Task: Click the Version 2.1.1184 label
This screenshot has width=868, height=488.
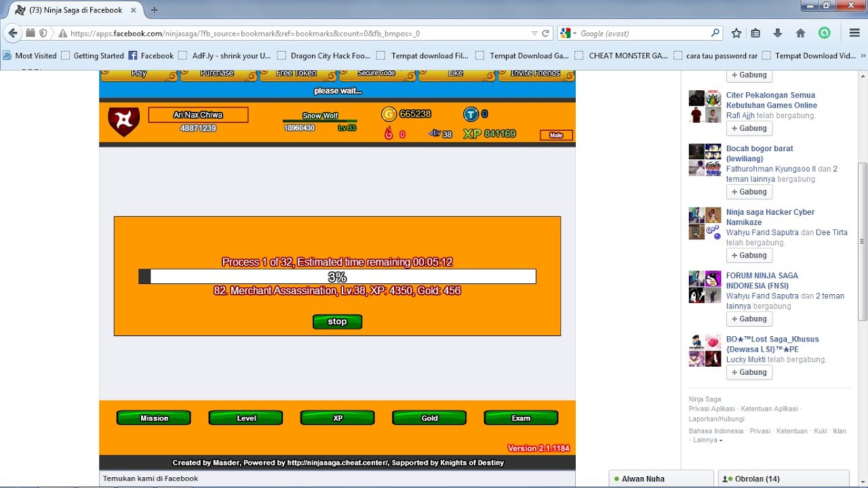Action: click(x=538, y=448)
